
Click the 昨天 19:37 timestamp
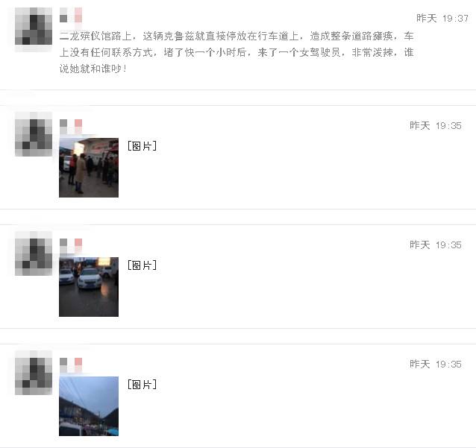click(x=442, y=18)
